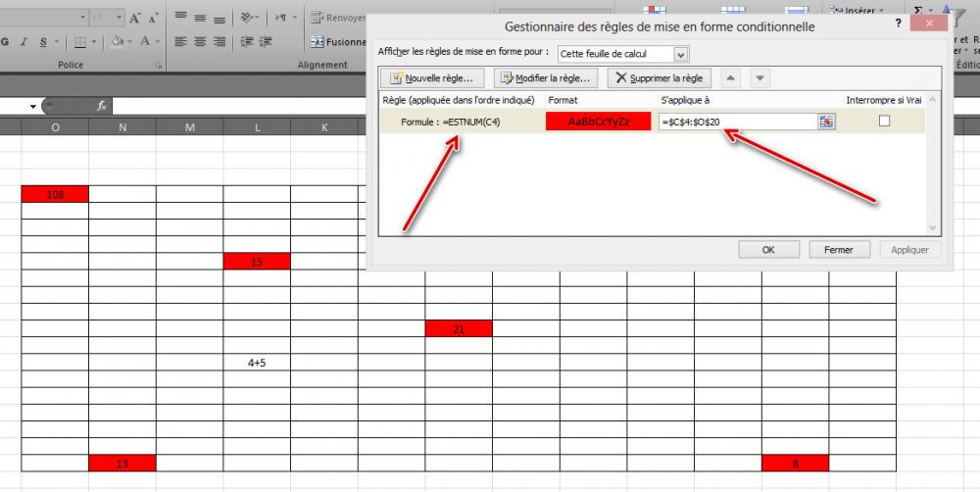This screenshot has height=492, width=980.
Task: Open the borders dropdown arrow
Action: [93, 42]
